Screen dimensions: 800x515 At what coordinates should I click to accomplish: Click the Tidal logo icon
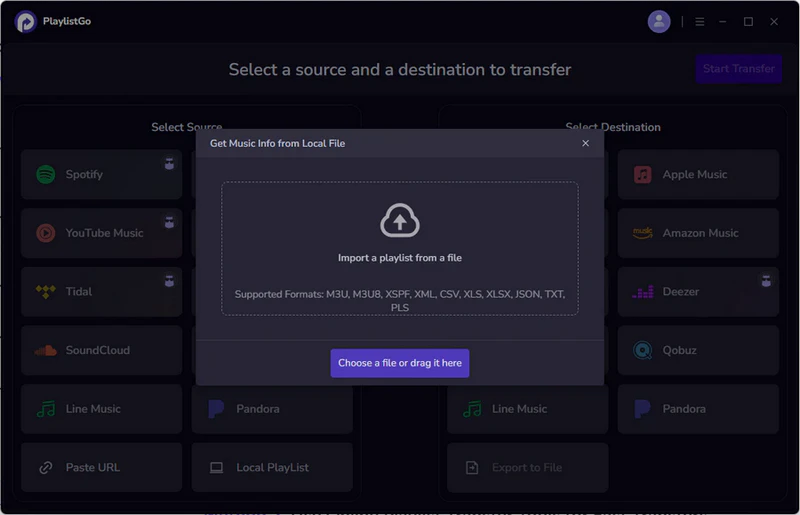tap(46, 291)
